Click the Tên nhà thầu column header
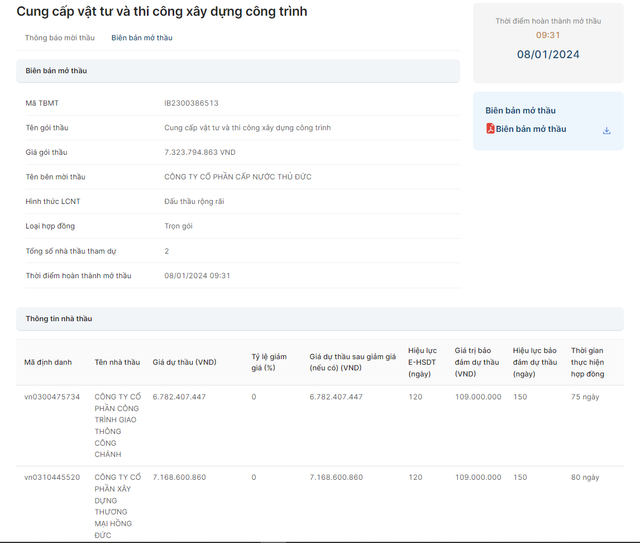Image resolution: width=640 pixels, height=543 pixels. 117,362
